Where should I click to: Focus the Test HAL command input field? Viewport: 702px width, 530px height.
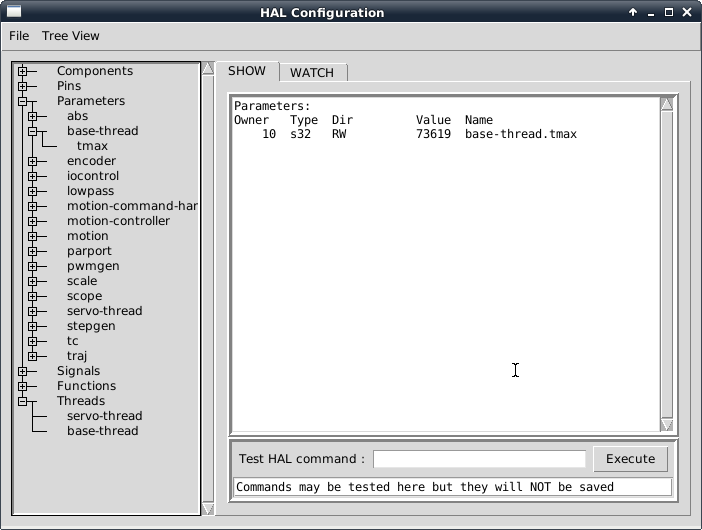click(x=479, y=459)
